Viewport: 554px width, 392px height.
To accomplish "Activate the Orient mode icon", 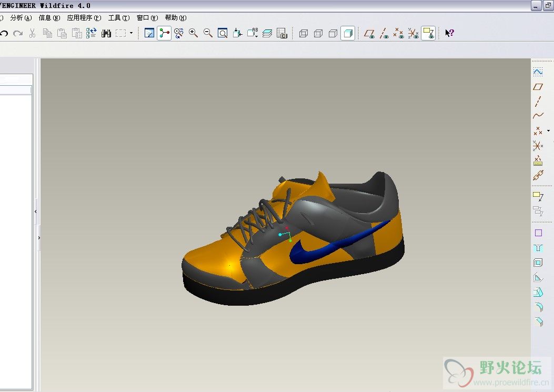I will pyautogui.click(x=179, y=33).
